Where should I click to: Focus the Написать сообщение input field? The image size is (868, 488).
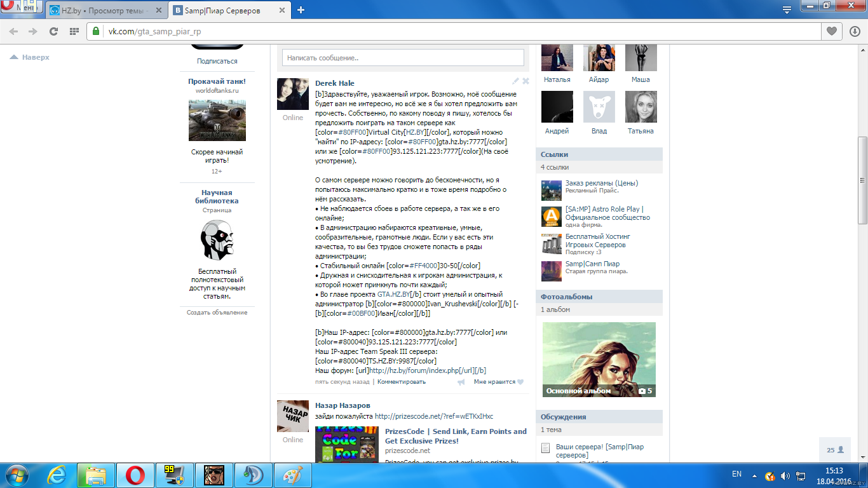pos(403,58)
